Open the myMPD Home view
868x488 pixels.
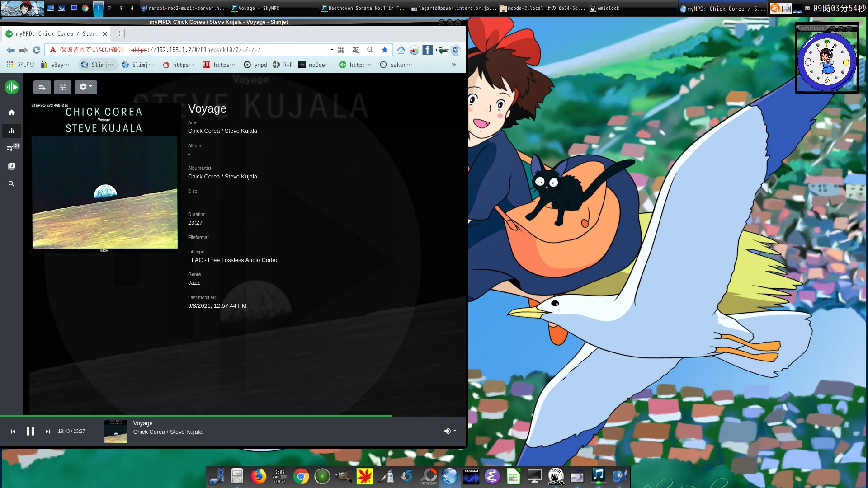12,113
